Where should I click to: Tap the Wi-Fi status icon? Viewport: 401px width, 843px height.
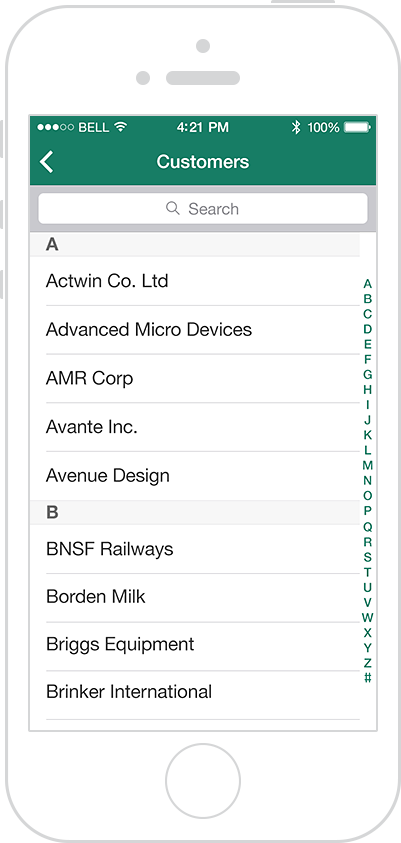point(120,127)
